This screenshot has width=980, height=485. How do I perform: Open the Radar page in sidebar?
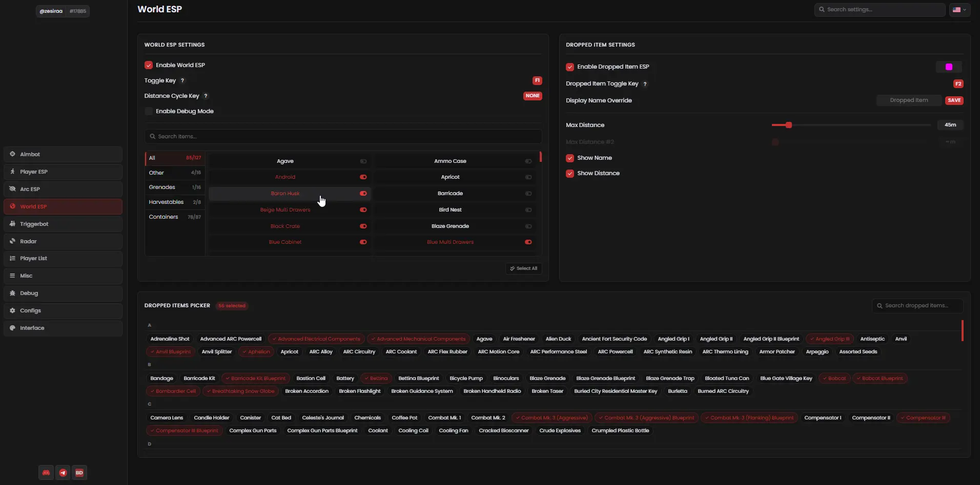coord(63,241)
